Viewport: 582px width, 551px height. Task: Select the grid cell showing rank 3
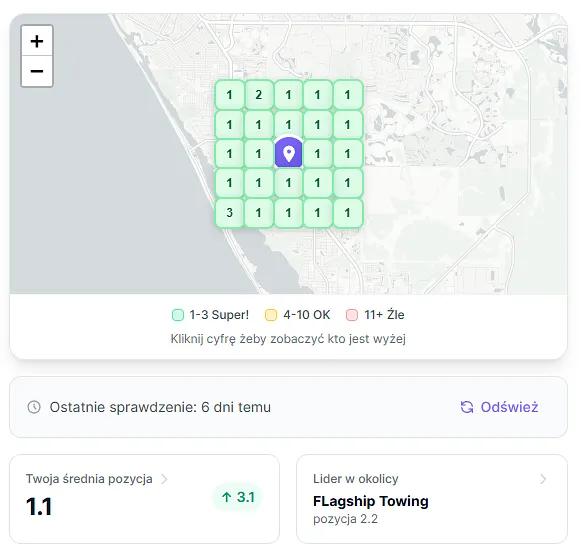pos(229,213)
